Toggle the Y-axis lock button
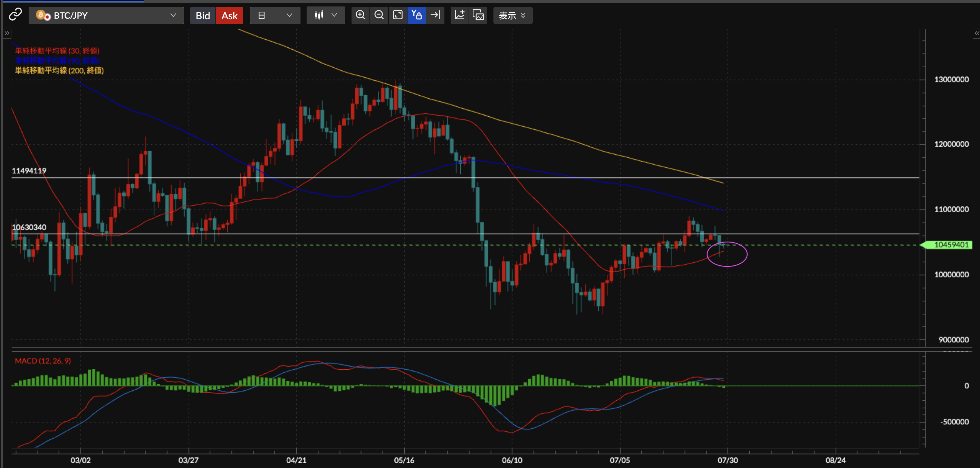 [x=416, y=15]
